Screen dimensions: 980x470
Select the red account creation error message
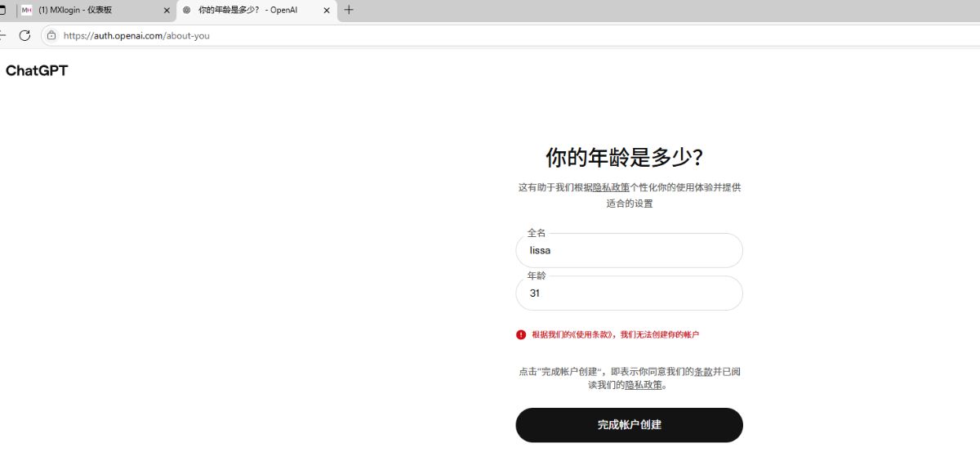pos(615,334)
